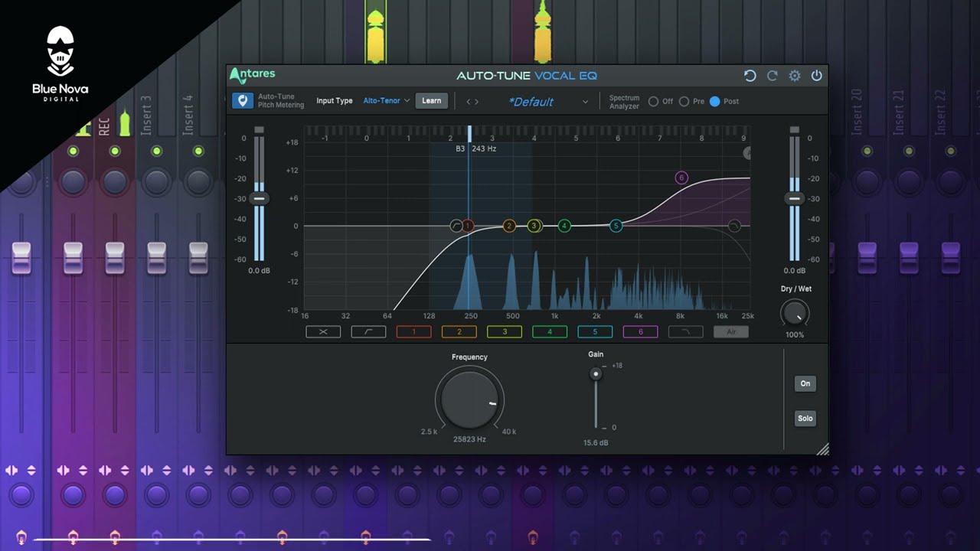The image size is (980, 551).
Task: Toggle the cyan band 5 button below graph
Action: pos(595,332)
